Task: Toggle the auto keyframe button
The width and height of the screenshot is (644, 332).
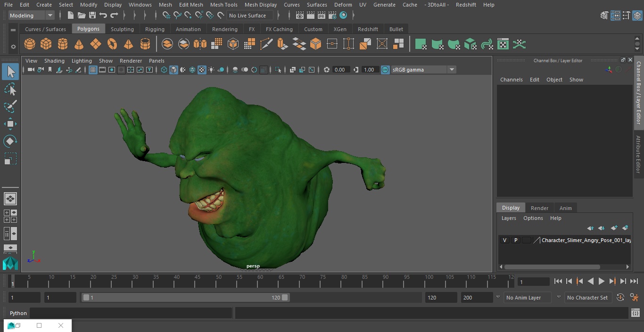Action: [x=620, y=298]
